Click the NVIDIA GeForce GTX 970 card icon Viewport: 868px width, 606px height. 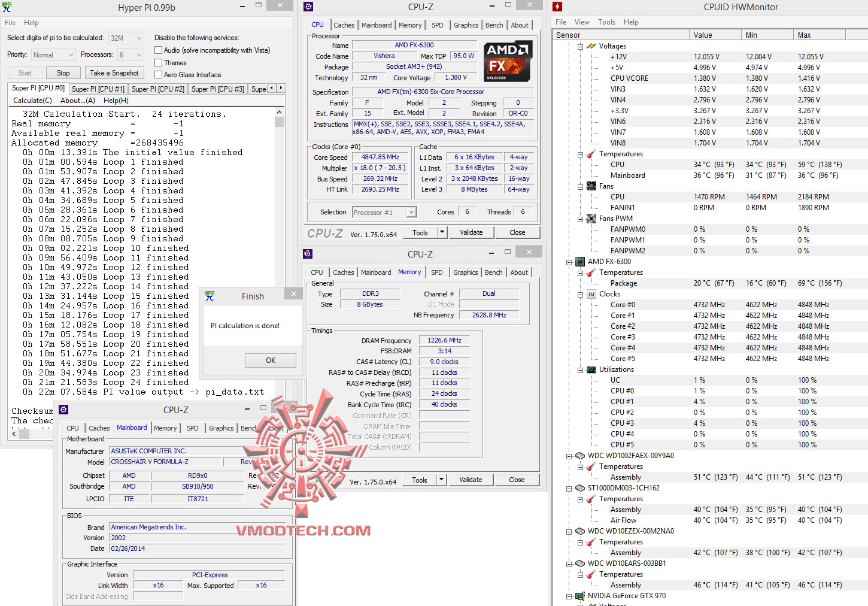[580, 596]
